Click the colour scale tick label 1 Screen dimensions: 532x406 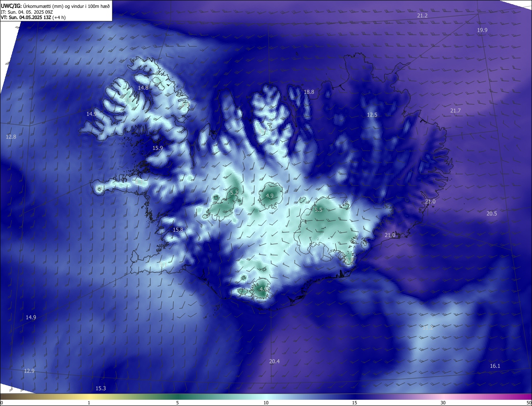tap(89, 403)
